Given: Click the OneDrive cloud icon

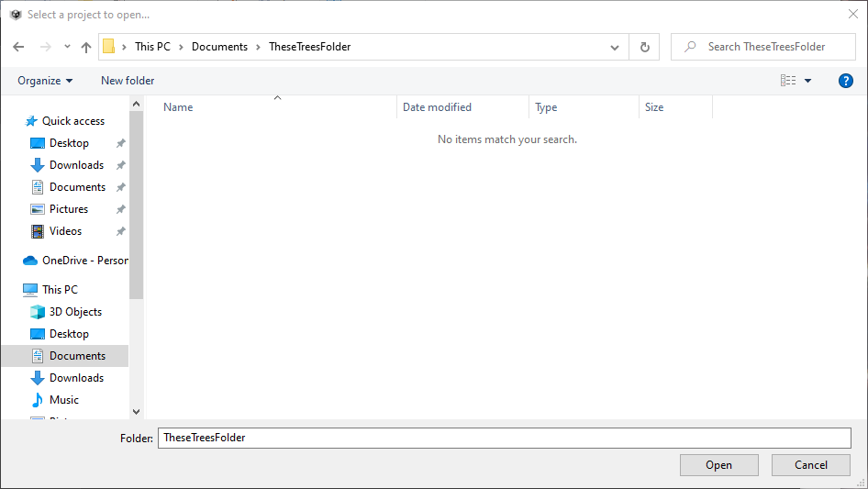Looking at the screenshot, I should point(30,261).
